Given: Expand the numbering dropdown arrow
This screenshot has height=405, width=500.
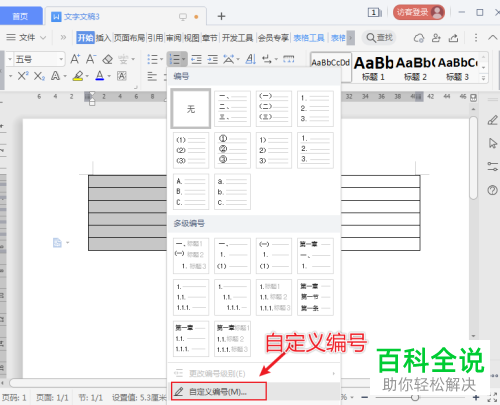Looking at the screenshot, I should tap(183, 60).
